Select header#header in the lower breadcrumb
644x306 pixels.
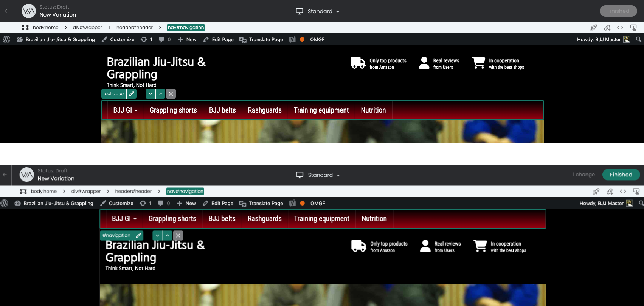133,192
